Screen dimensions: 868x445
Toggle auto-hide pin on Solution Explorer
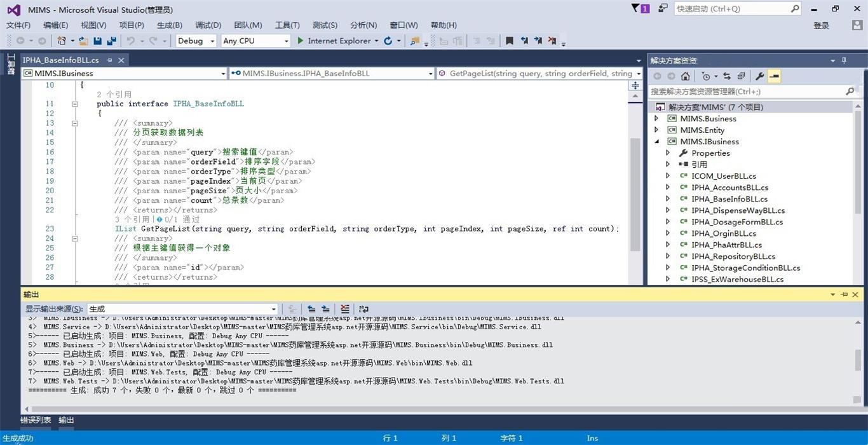pyautogui.click(x=844, y=60)
